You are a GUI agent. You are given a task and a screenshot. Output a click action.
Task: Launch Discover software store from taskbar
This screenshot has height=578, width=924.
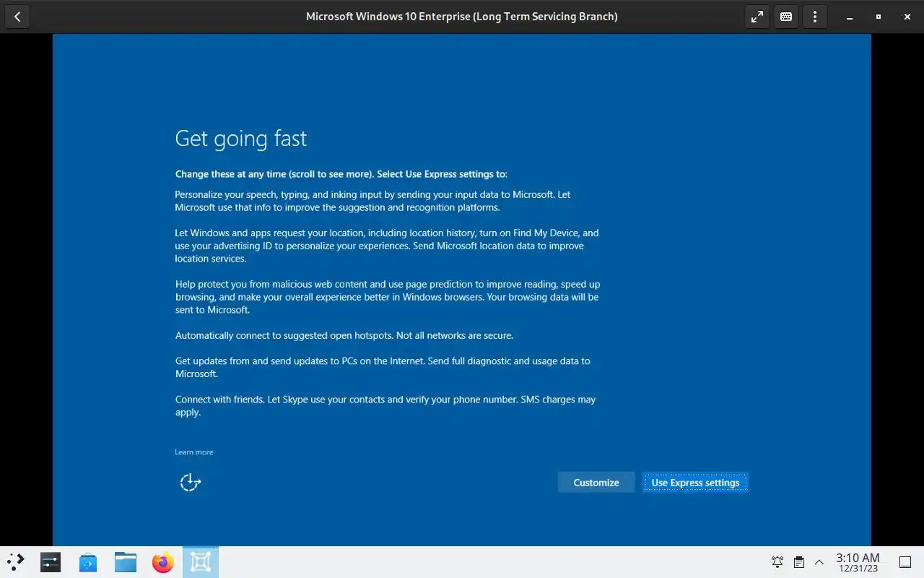pyautogui.click(x=88, y=562)
